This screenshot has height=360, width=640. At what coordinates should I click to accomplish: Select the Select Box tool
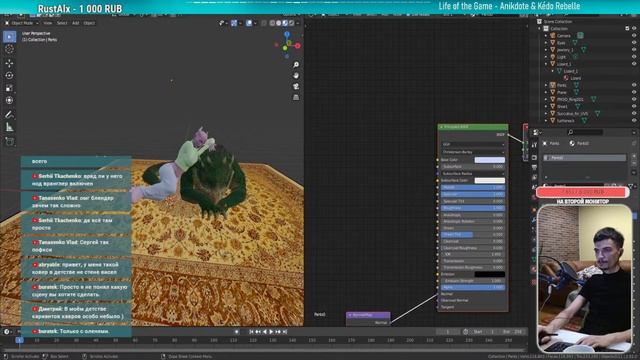(9, 37)
